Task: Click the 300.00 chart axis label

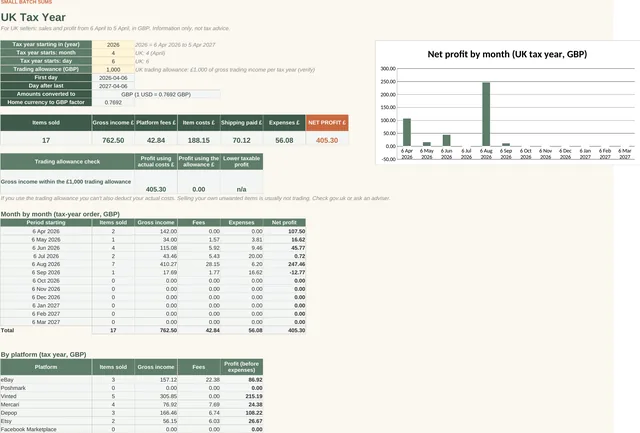Action: click(x=388, y=69)
